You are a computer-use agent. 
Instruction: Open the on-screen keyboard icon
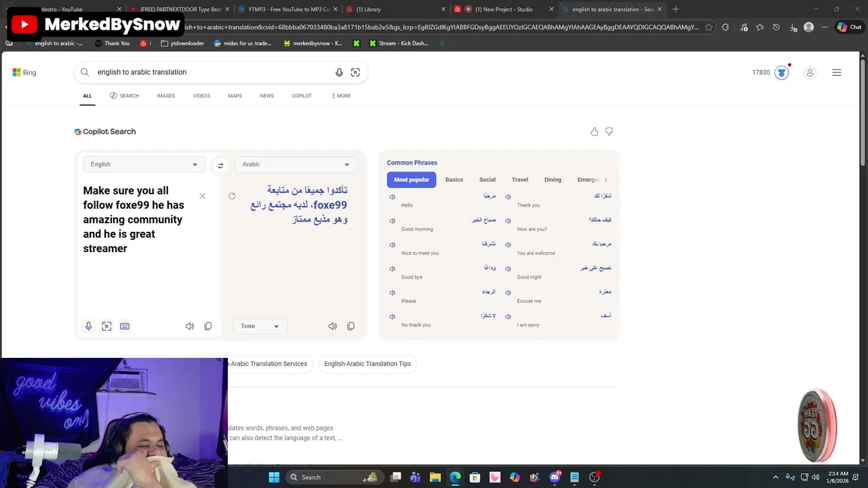[125, 326]
